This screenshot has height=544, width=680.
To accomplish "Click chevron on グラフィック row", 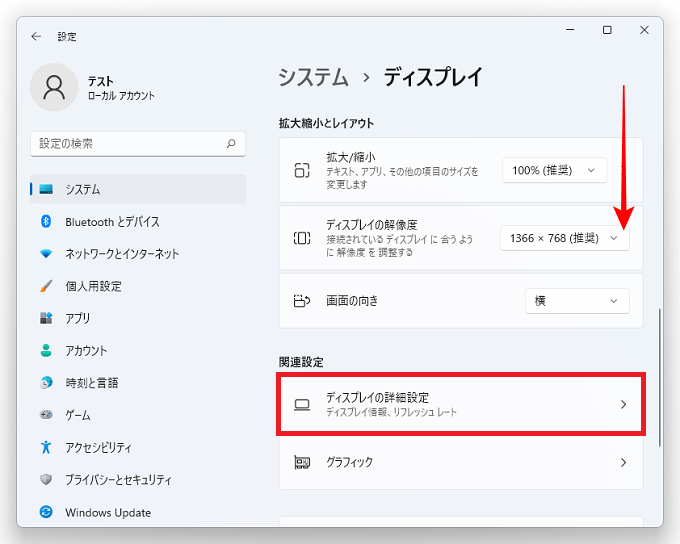I will (x=624, y=462).
